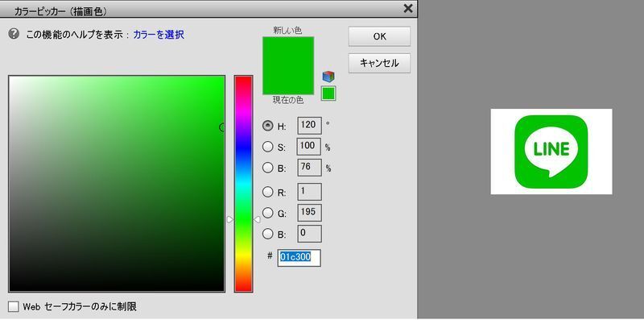Click the brightness field showing 76

point(309,168)
